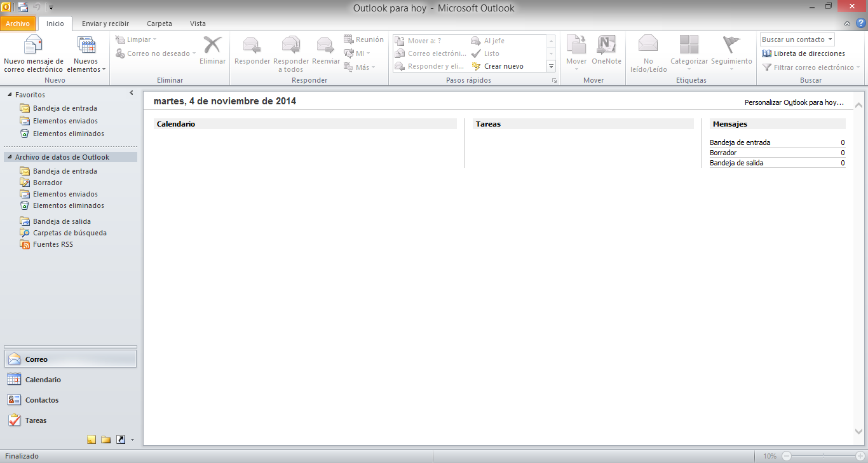This screenshot has height=463, width=868.
Task: Collapse Archivo de datos de Outlook tree
Action: point(10,157)
